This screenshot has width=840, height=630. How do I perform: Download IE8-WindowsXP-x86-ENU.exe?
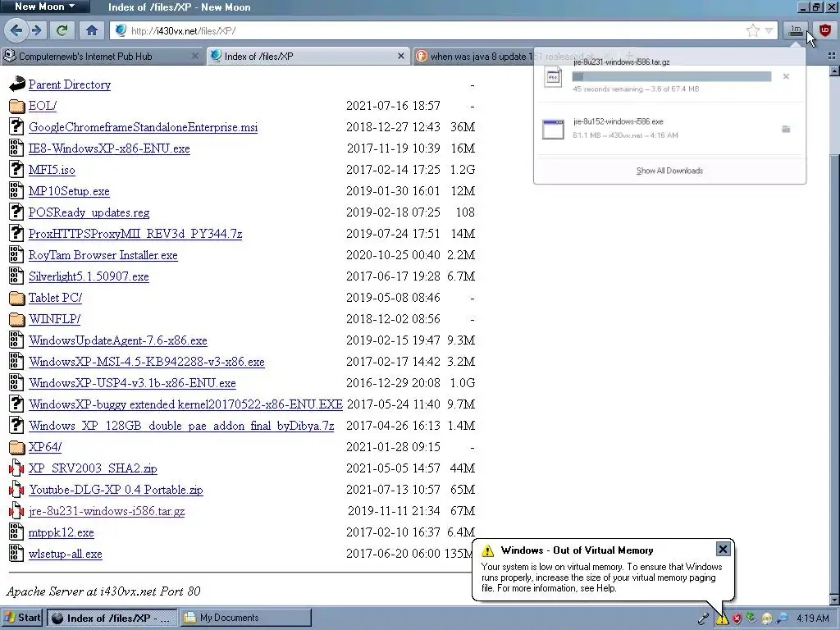[109, 148]
